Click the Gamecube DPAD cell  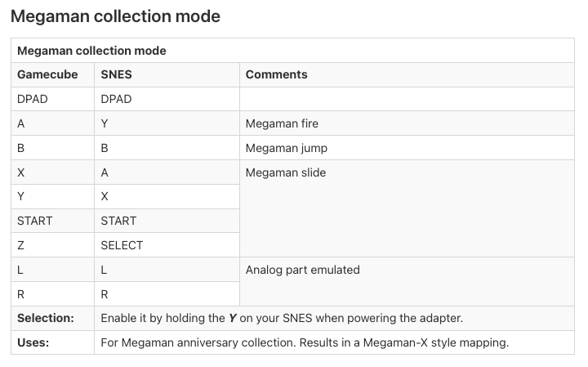(52, 99)
